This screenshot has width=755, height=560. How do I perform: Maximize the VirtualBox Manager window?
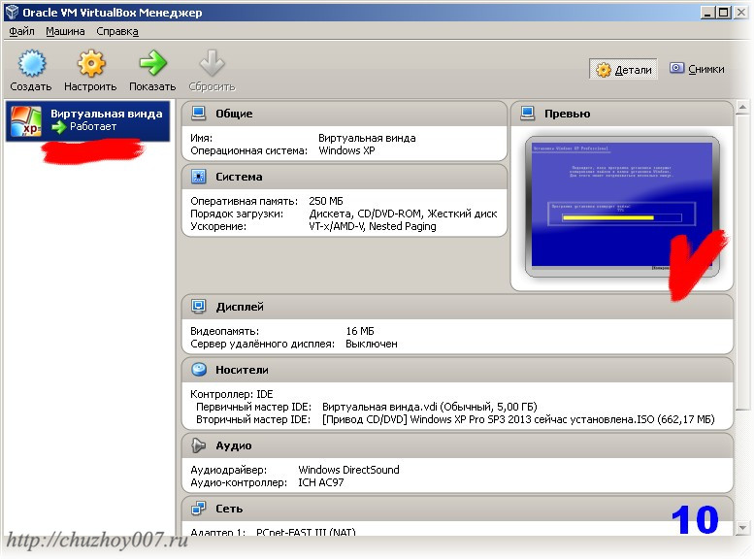pos(724,13)
